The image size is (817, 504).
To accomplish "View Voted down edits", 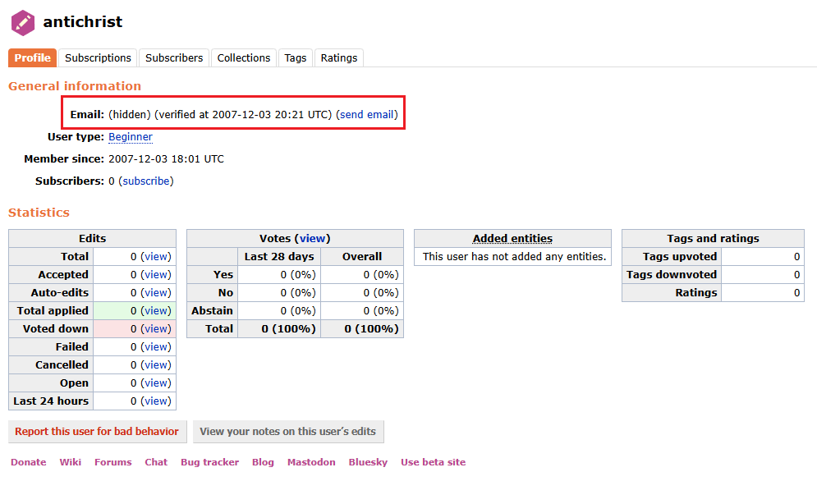I will click(156, 329).
